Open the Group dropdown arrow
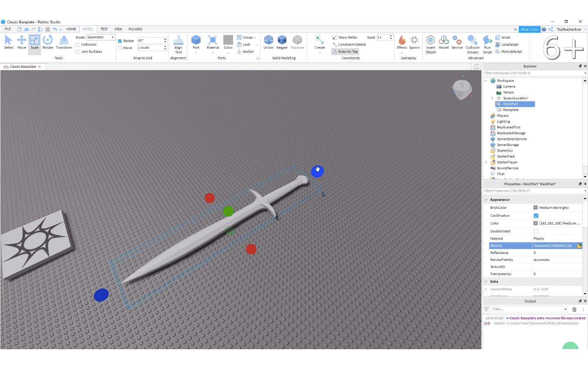The height and width of the screenshot is (368, 588). click(x=255, y=38)
